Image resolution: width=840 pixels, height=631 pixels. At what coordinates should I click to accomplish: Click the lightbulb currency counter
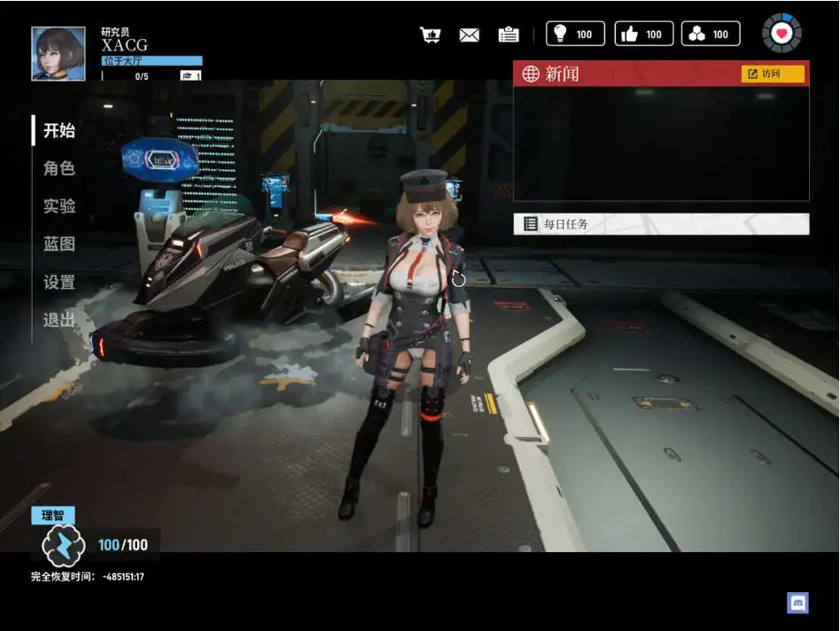(x=575, y=34)
